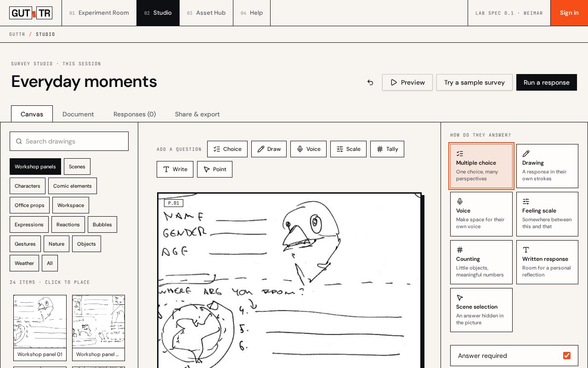Select Multiple choice answer type
This screenshot has width=588, height=368.
click(481, 166)
